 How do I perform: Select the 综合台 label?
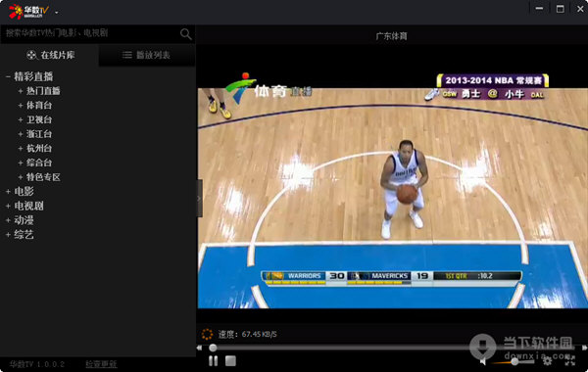coord(39,163)
